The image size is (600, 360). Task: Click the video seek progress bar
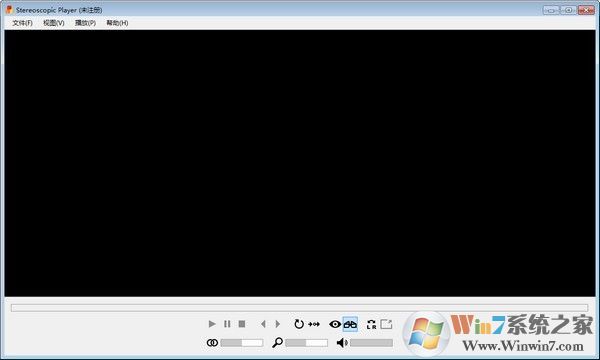point(300,308)
